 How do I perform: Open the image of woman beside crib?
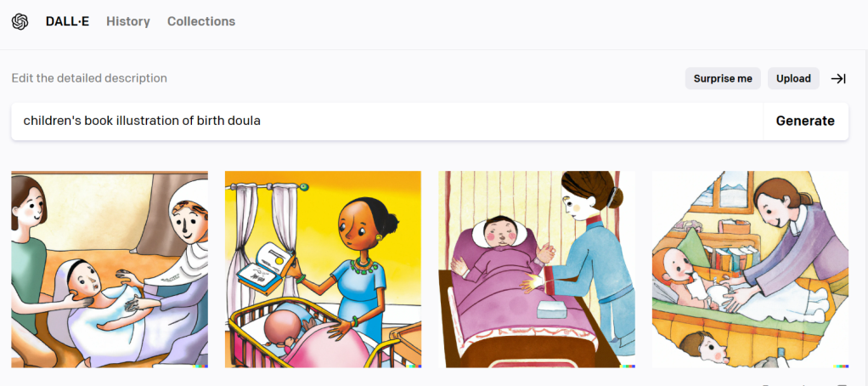point(324,270)
